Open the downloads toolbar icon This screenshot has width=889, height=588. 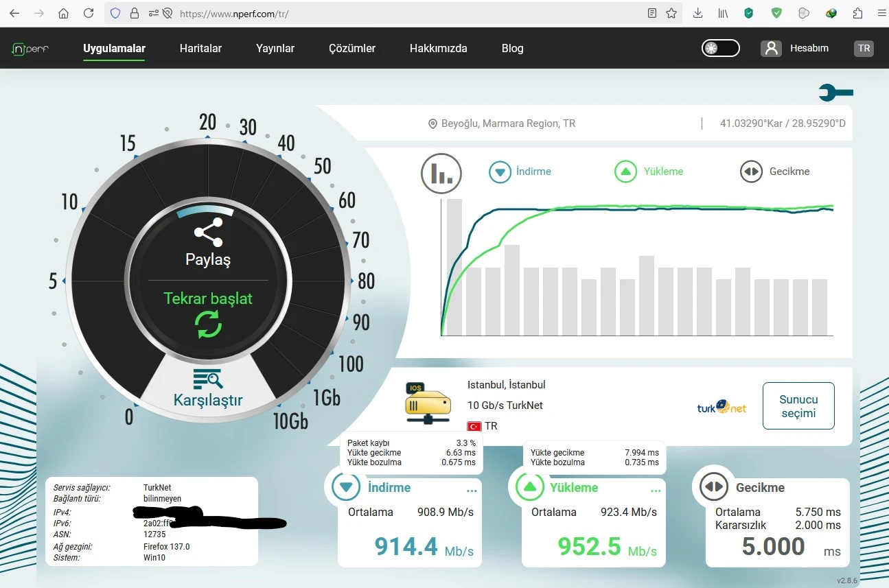(x=698, y=13)
